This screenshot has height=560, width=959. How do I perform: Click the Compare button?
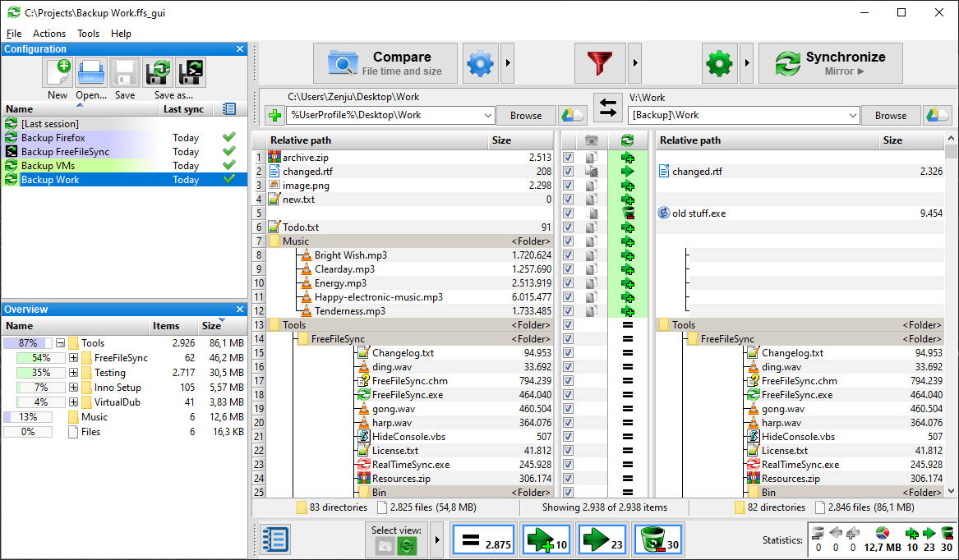point(385,63)
